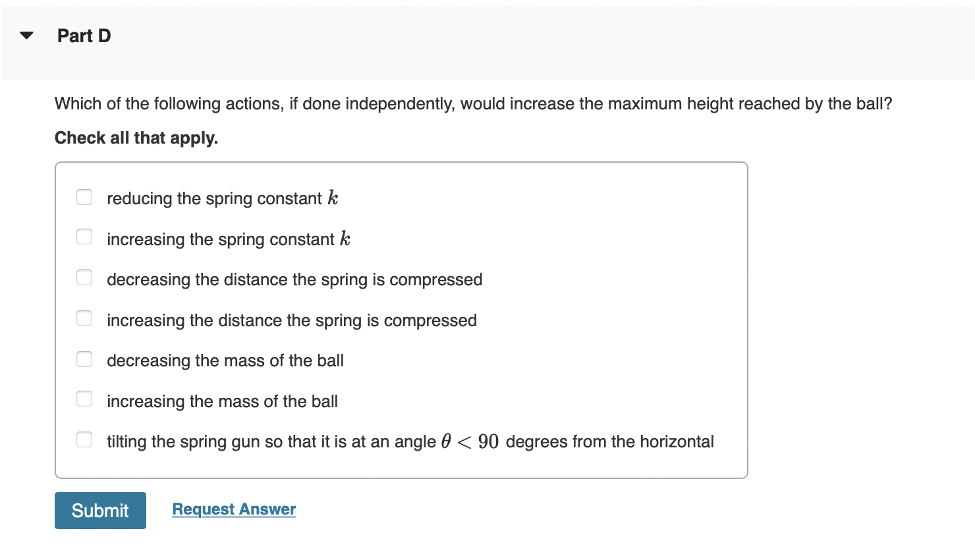Check the "reducing the spring constant k" checkbox
The image size is (975, 560).
pos(84,197)
